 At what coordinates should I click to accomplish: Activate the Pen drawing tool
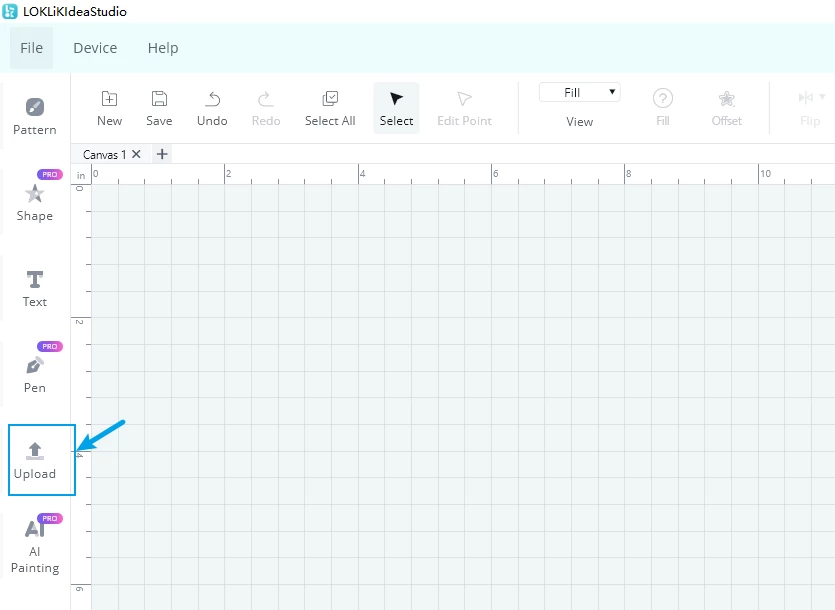tap(35, 375)
